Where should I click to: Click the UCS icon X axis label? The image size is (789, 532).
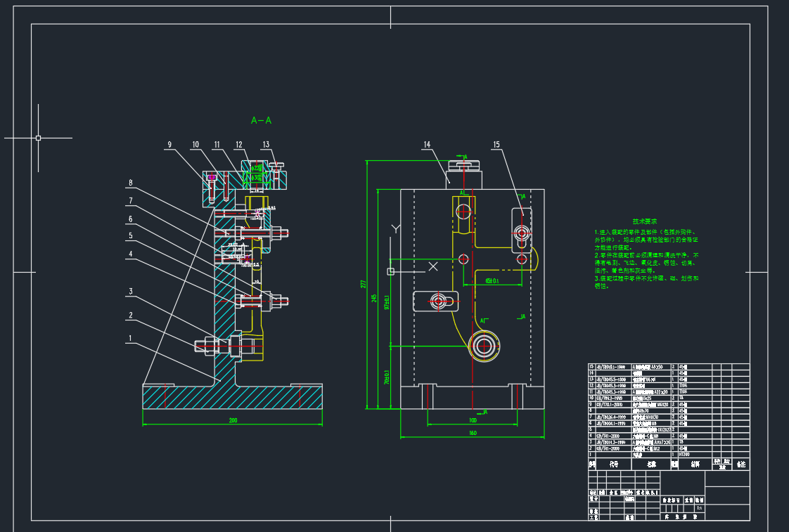[x=432, y=266]
